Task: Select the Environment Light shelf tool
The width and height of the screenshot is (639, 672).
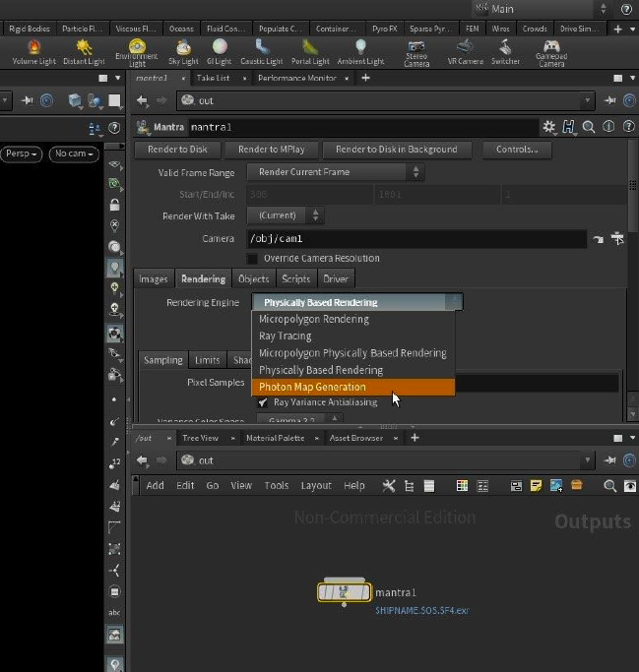Action: pos(137,51)
